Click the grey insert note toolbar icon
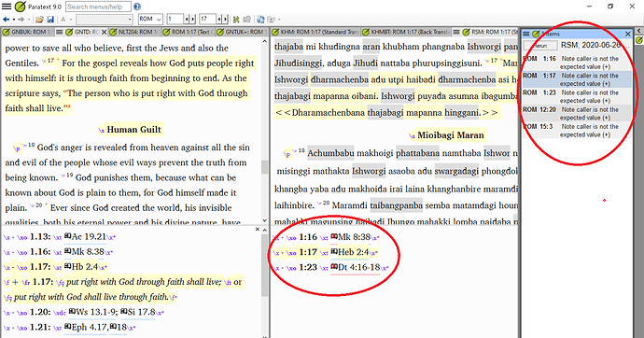Screen dimensions: 644x338 (x=272, y=20)
